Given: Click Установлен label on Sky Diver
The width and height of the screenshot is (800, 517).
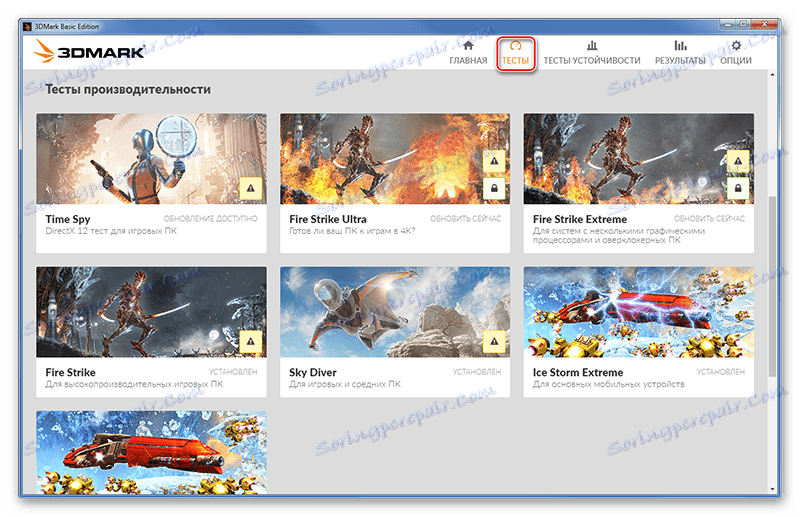Looking at the screenshot, I should 477,372.
